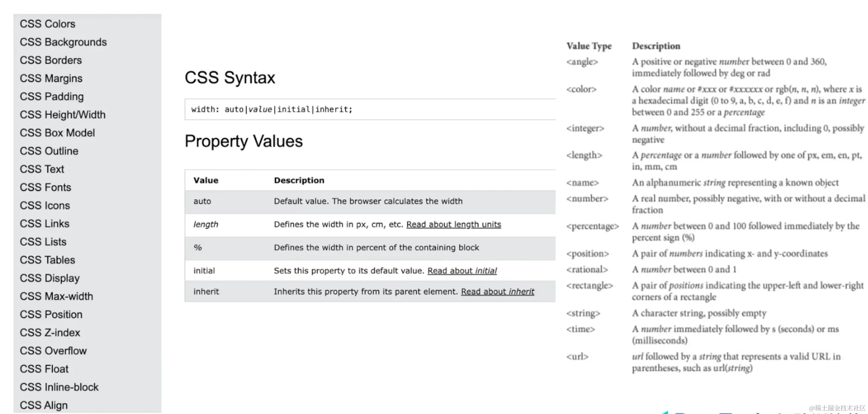Open the CSS Margins entry
868x414 pixels.
point(51,78)
